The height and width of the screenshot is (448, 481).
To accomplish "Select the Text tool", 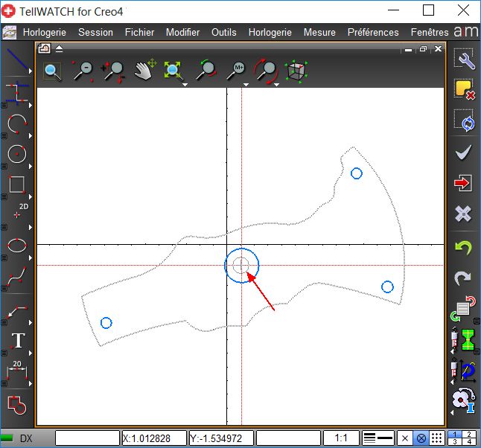I will [16, 341].
